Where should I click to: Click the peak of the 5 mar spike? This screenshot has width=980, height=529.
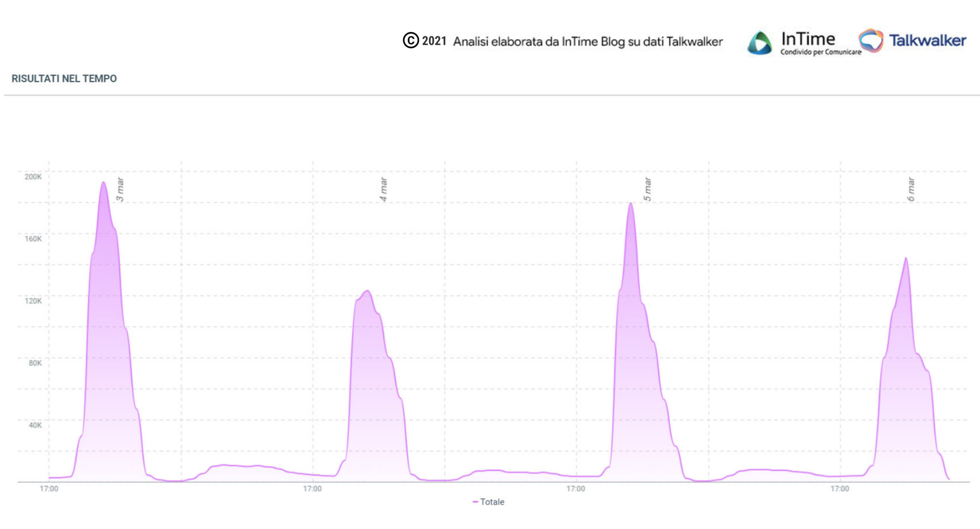coord(630,203)
